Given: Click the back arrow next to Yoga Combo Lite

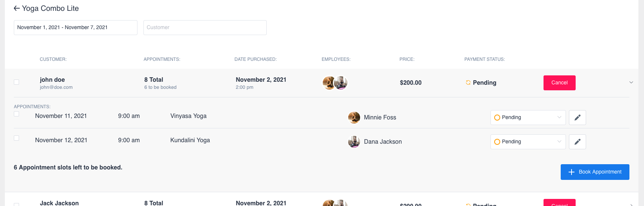Looking at the screenshot, I should pos(16,8).
